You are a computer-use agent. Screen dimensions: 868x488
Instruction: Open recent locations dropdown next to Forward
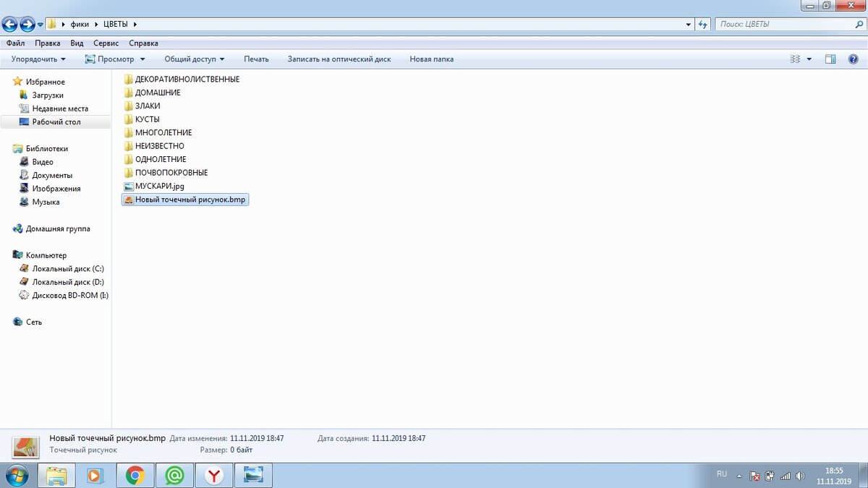pos(41,25)
